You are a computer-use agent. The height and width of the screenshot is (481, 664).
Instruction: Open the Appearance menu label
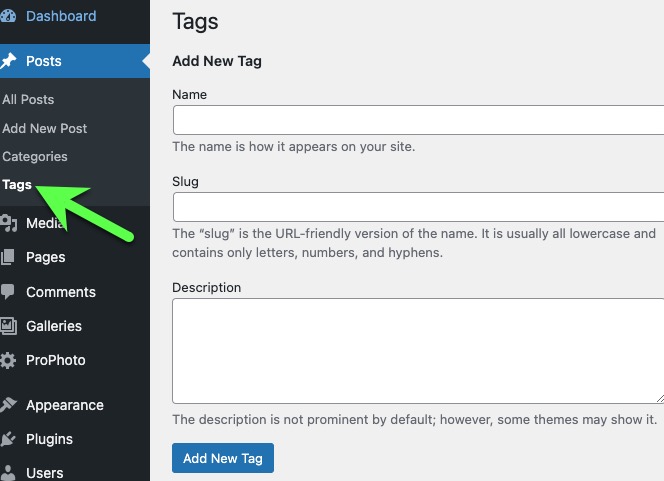pyautogui.click(x=65, y=405)
